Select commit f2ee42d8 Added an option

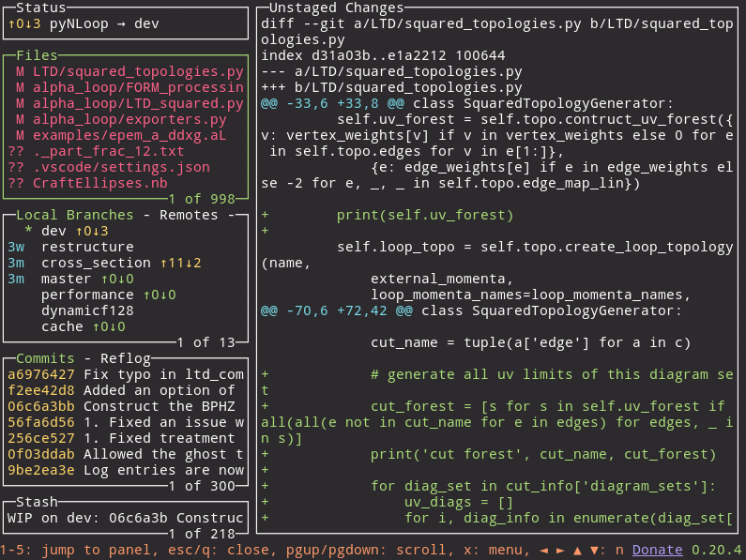pyautogui.click(x=126, y=390)
